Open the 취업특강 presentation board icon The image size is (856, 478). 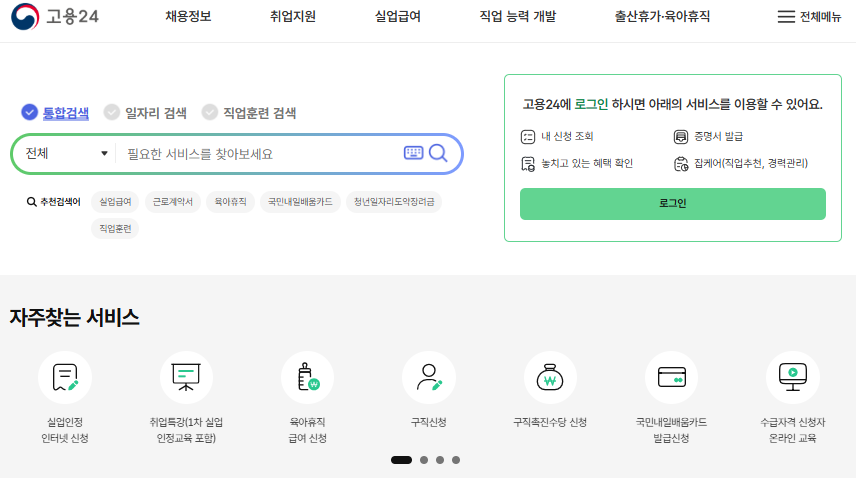pos(187,378)
